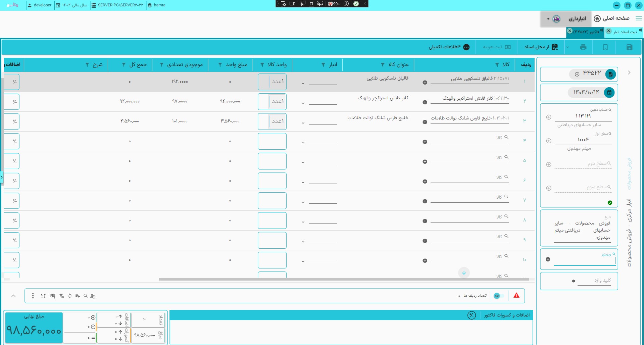Click the save invoice floppy disk icon
The height and width of the screenshot is (345, 644).
pyautogui.click(x=629, y=47)
